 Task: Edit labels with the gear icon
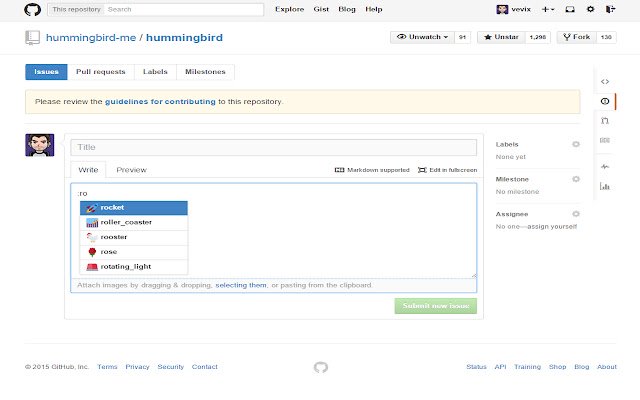576,144
